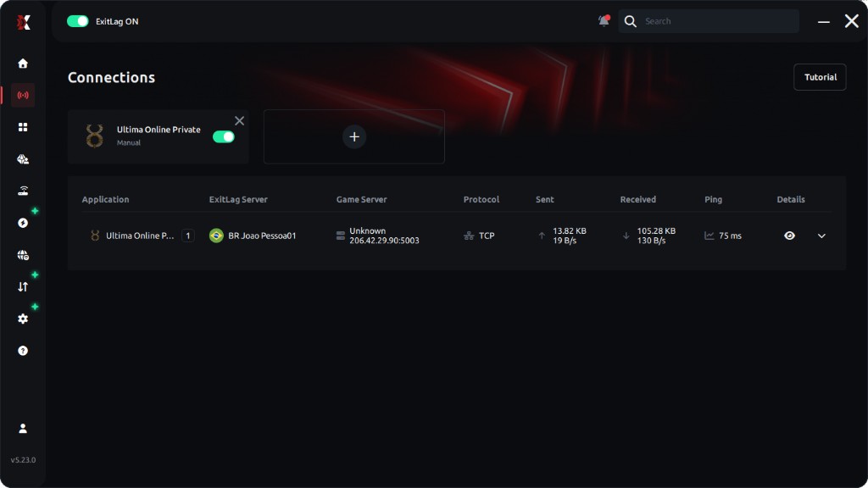Open the router icon in the sidebar
This screenshot has height=488, width=868.
(23, 191)
